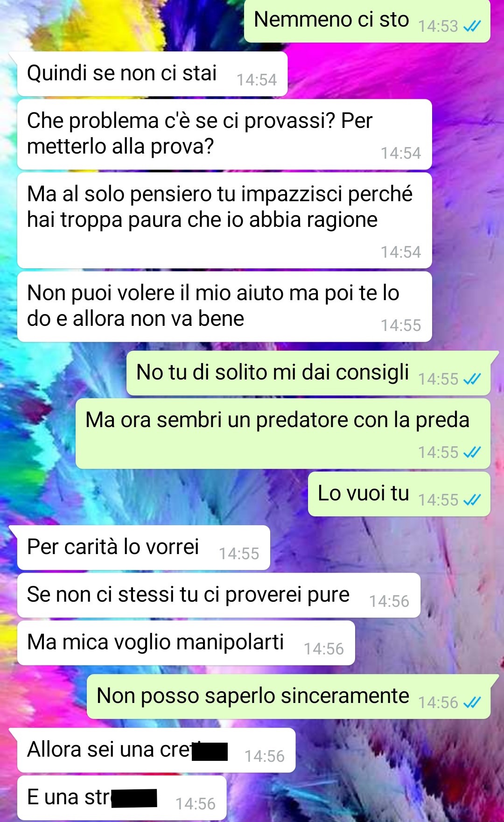Select the sent message 'Nemmeno ci sto'
The image size is (504, 822).
tap(367, 21)
